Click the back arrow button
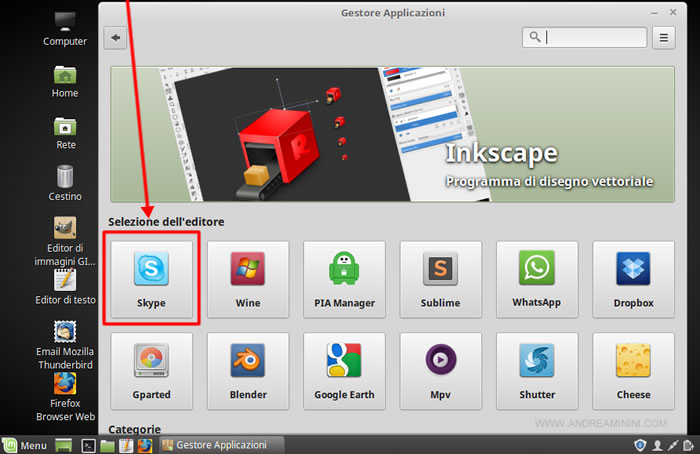 click(117, 38)
